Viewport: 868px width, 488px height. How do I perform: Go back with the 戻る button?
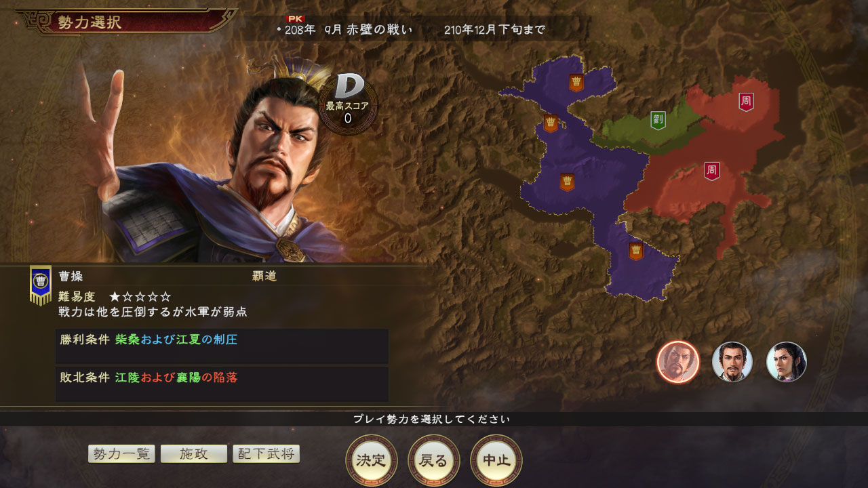(x=434, y=461)
